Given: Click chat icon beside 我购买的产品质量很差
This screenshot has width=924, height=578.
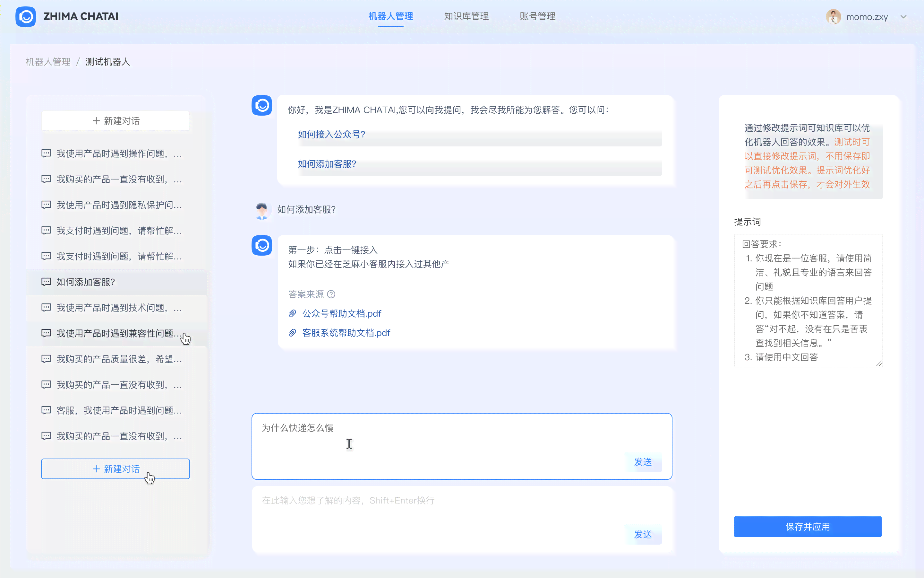Looking at the screenshot, I should coord(46,359).
